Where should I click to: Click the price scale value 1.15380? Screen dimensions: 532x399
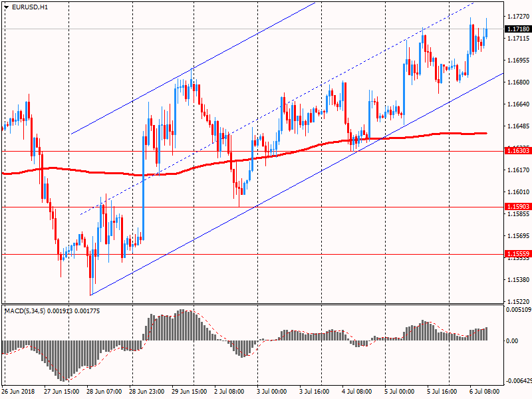(519, 280)
